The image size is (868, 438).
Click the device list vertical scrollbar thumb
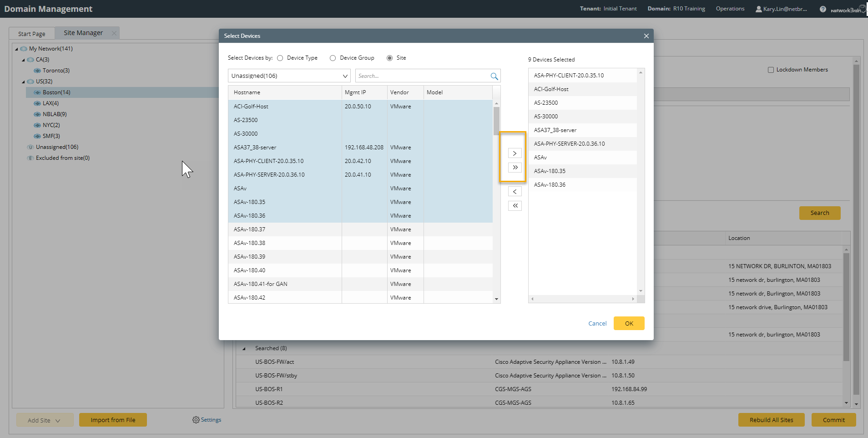coord(496,121)
